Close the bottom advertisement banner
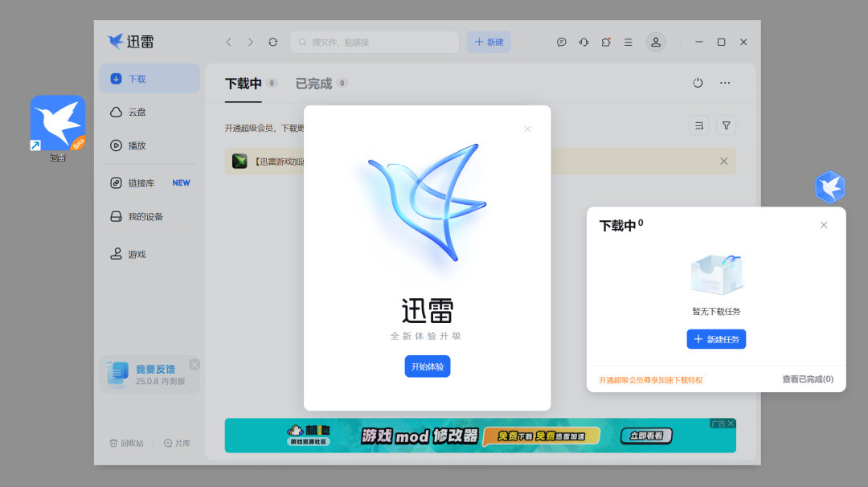This screenshot has width=868, height=487. (x=731, y=424)
